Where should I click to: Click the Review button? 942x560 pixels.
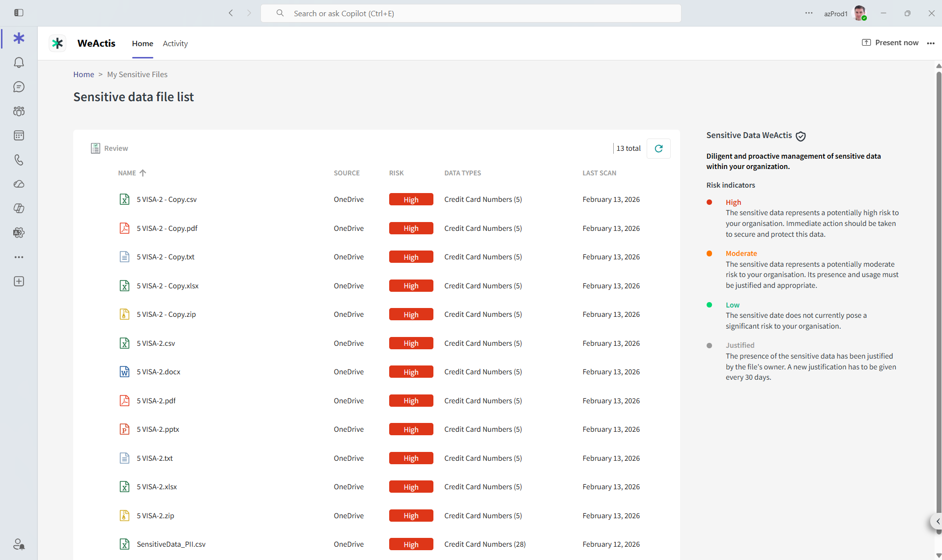tap(109, 148)
